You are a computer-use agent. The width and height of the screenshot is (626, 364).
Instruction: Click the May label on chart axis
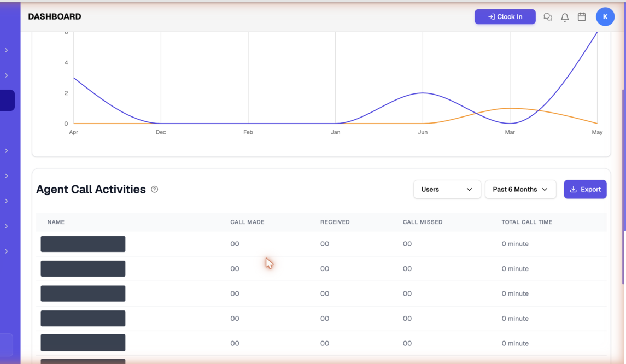click(x=597, y=132)
